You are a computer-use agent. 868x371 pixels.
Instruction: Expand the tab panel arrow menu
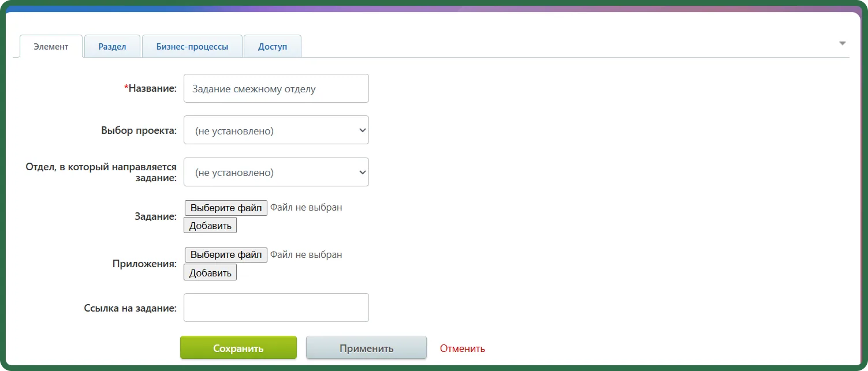(843, 43)
